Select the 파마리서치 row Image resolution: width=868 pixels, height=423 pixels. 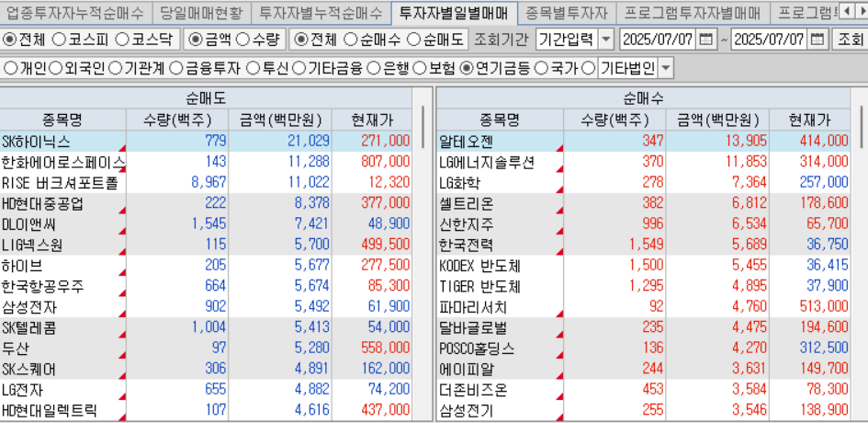[x=643, y=306]
